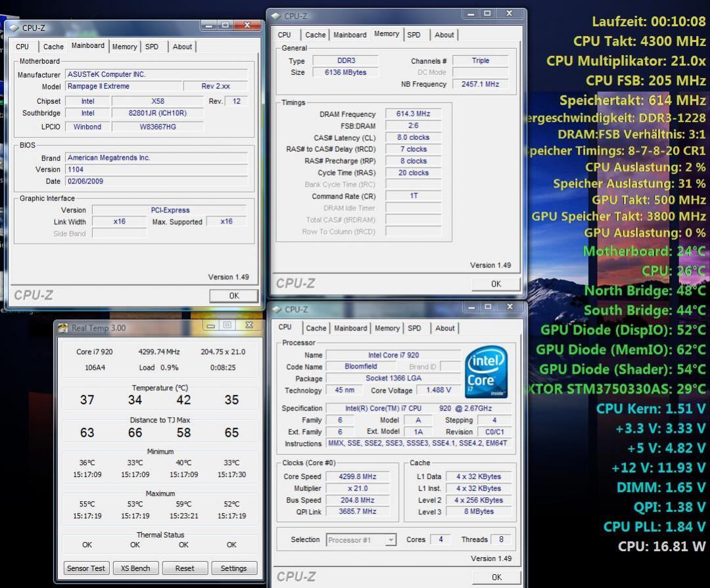This screenshot has width=710, height=588.
Task: Click the Reset button in Real Temp
Action: pos(185,568)
